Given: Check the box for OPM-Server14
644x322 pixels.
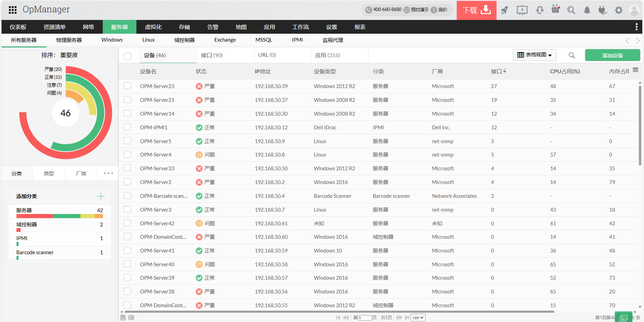Looking at the screenshot, I should pos(127,113).
